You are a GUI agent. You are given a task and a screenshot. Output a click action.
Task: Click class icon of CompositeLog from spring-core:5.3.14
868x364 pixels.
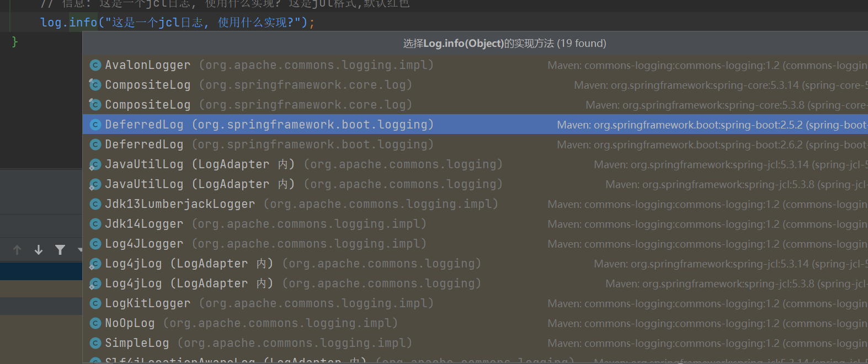coord(95,85)
